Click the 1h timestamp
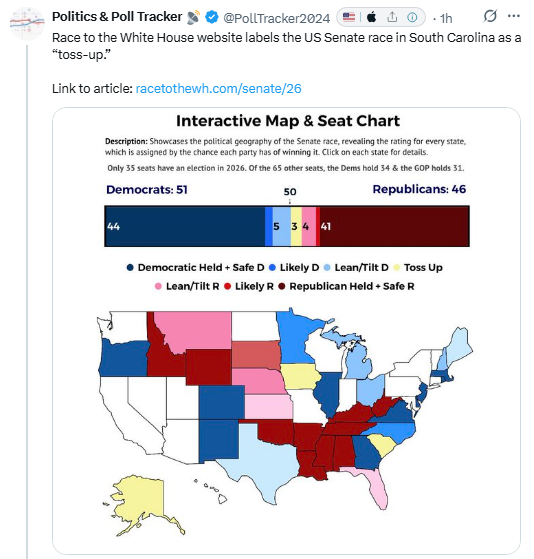 click(446, 18)
